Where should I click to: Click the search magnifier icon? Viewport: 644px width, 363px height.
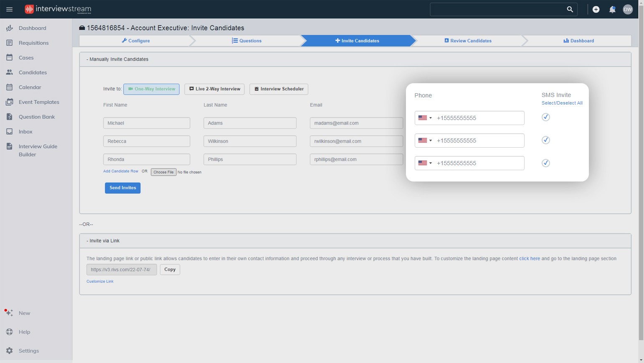(x=570, y=9)
